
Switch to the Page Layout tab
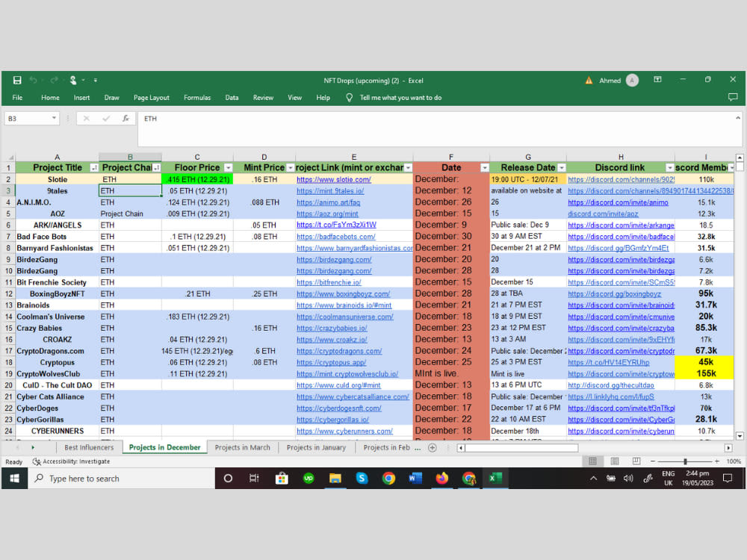(x=151, y=98)
